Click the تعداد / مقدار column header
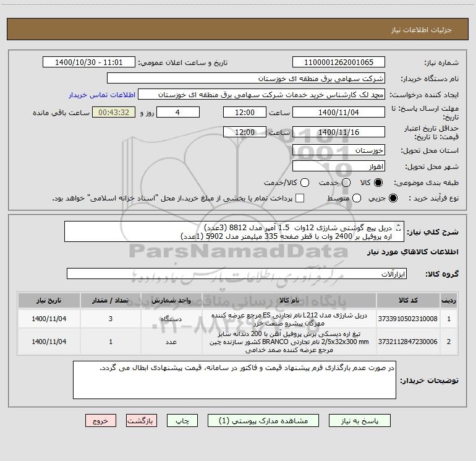This screenshot has height=461, width=476. coord(111,301)
